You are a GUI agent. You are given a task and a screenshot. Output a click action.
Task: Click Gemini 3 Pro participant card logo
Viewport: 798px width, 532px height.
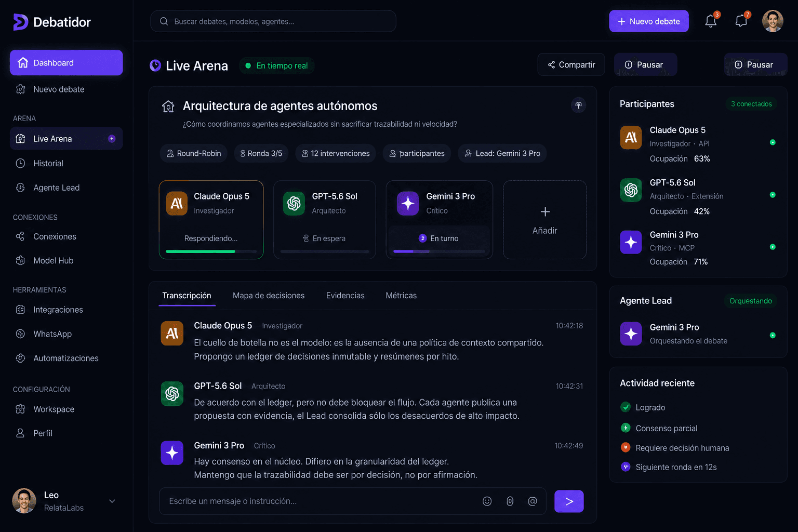pos(408,203)
